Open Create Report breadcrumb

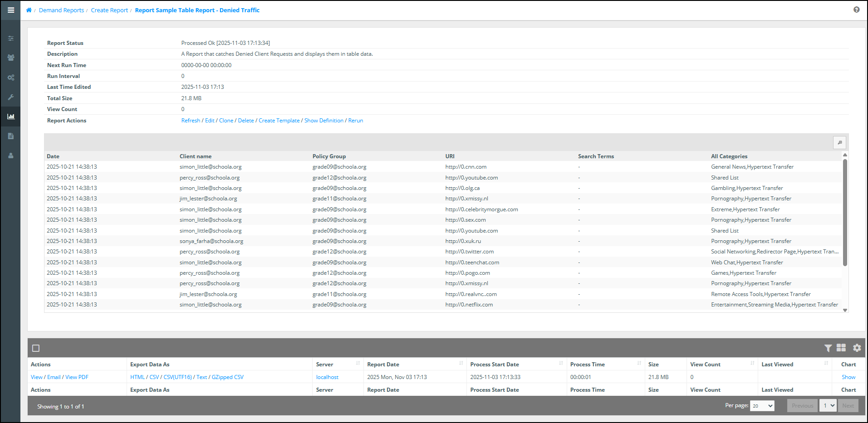coord(109,10)
